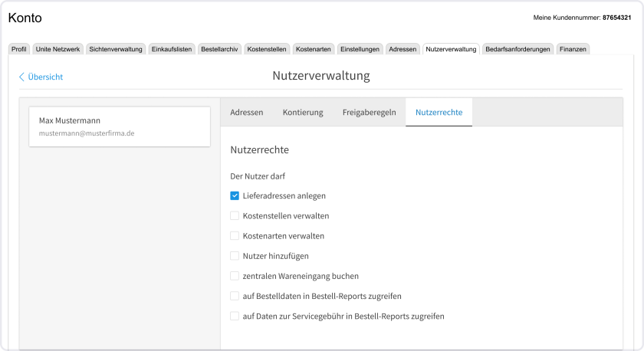Allow access to Bestelldaten in Bestell-Reports
The height and width of the screenshot is (351, 644).
point(235,296)
